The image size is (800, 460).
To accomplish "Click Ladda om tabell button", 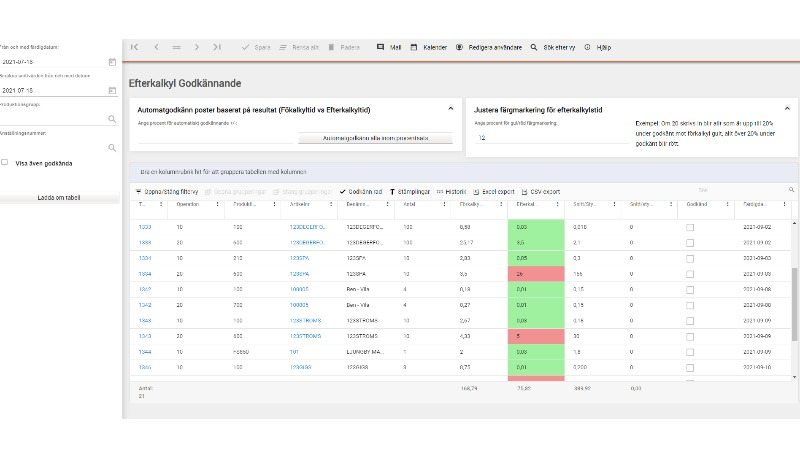I will click(59, 197).
